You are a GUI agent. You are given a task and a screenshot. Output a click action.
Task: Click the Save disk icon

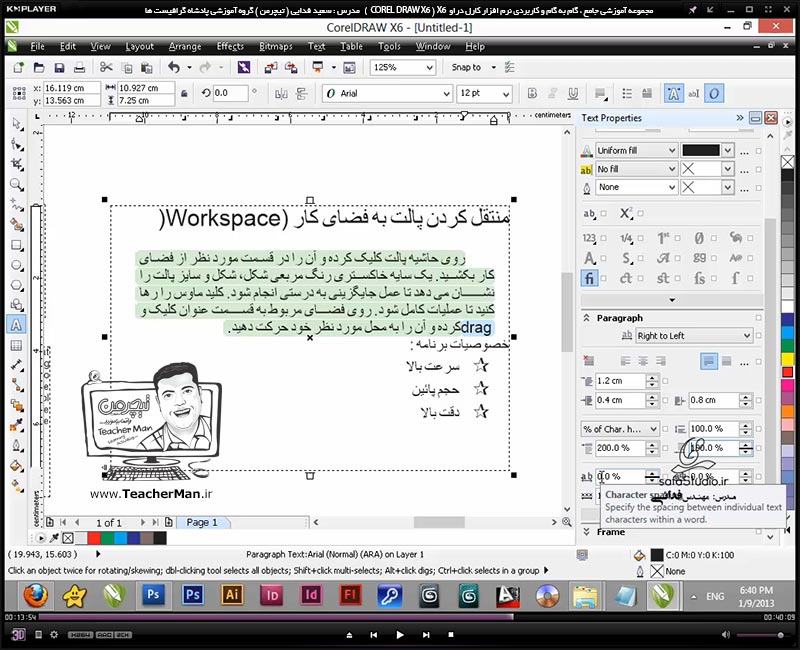pos(59,67)
